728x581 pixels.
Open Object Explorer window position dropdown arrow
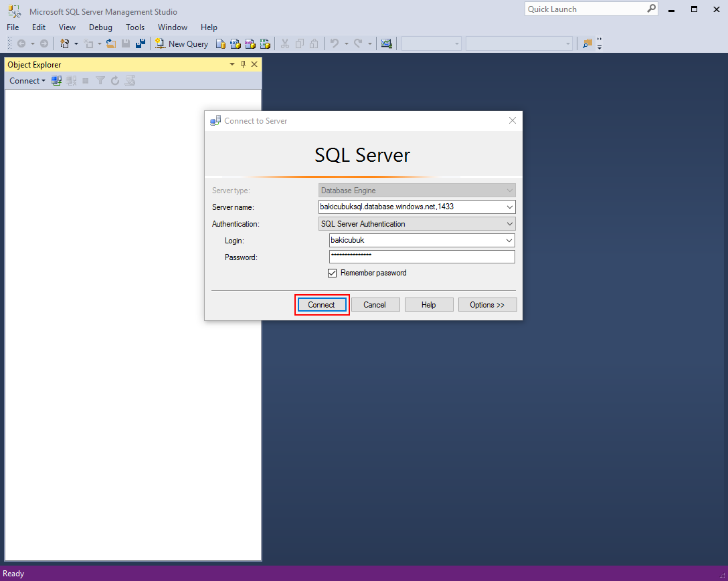(x=232, y=64)
